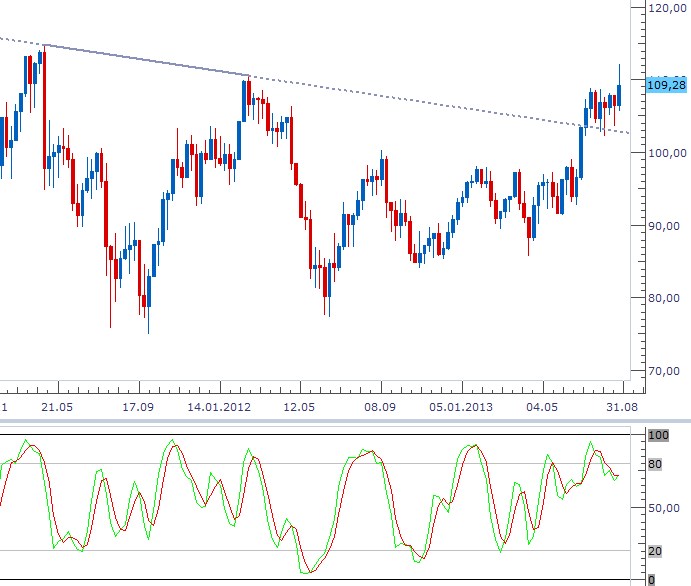691x586 pixels.
Task: Click the current price label 109,28
Action: tap(665, 84)
